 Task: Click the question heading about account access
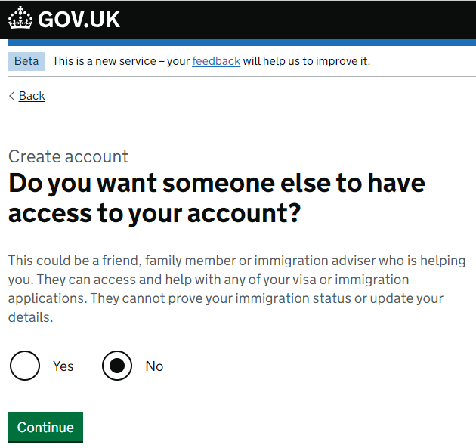click(217, 198)
